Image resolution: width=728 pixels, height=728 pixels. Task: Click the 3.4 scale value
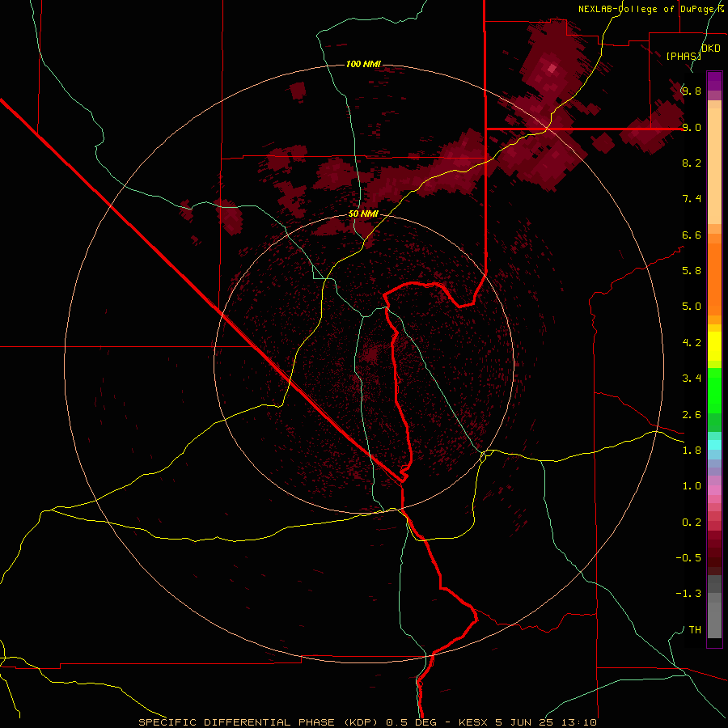pyautogui.click(x=692, y=378)
